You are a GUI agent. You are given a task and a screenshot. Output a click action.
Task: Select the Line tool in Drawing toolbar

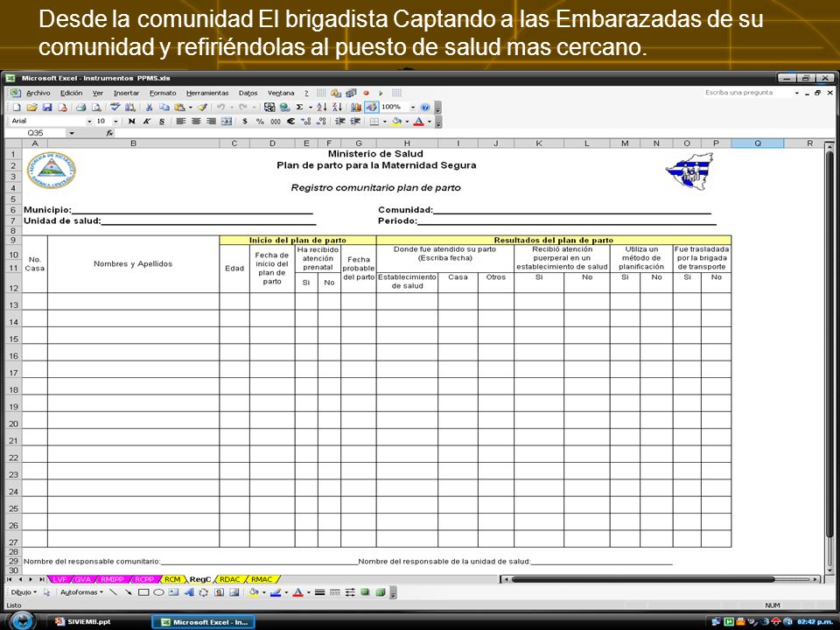tap(113, 592)
